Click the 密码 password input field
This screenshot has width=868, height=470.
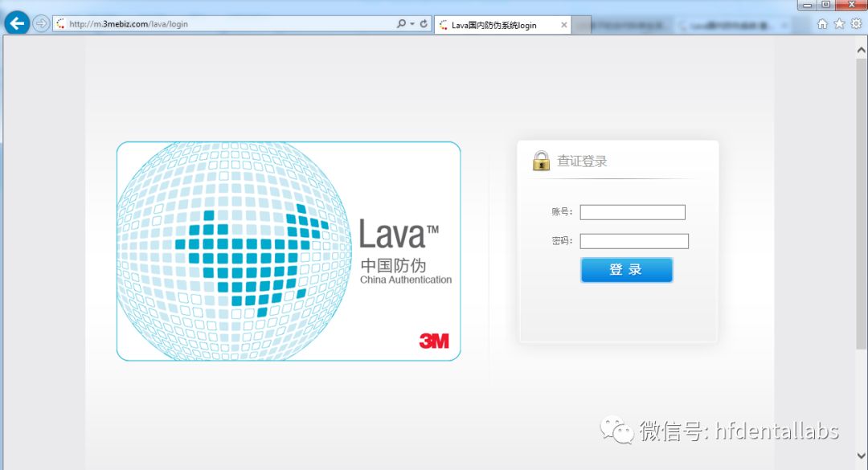point(634,241)
